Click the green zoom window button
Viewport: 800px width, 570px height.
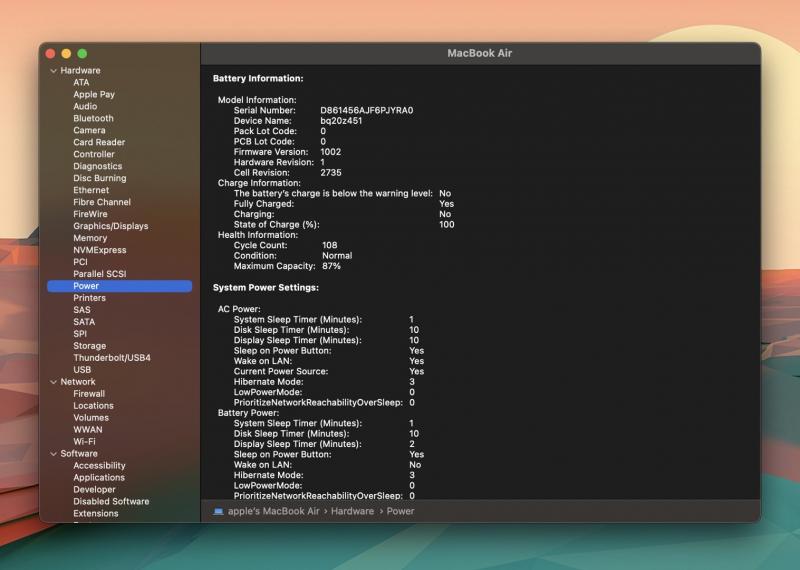[82, 54]
